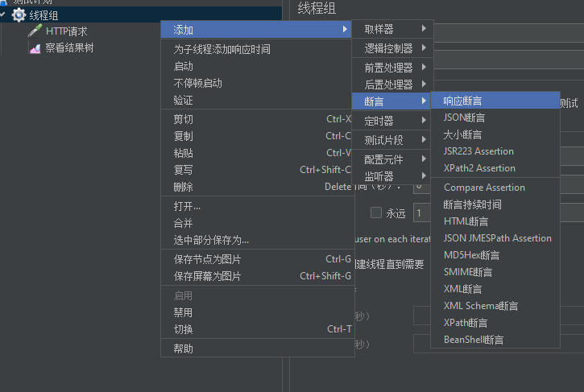Open 帮助 from the context menu
Viewport: 584px width, 392px height.
coord(256,349)
